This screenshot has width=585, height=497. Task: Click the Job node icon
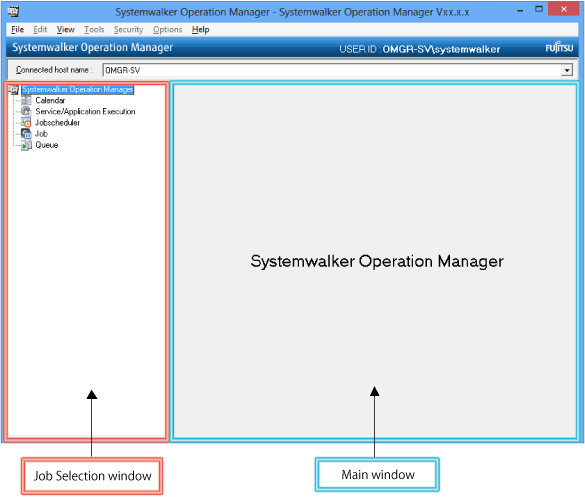click(x=26, y=134)
